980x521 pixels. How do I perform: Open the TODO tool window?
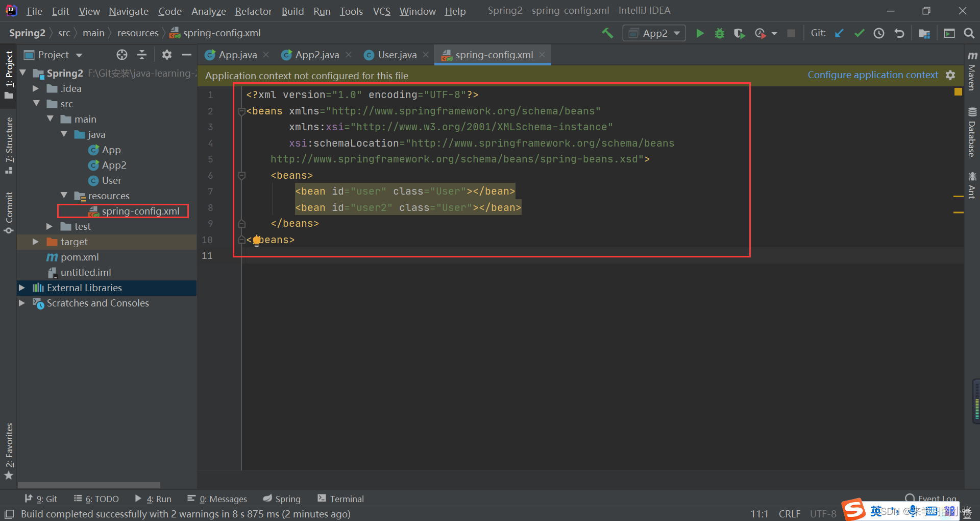[x=96, y=499]
